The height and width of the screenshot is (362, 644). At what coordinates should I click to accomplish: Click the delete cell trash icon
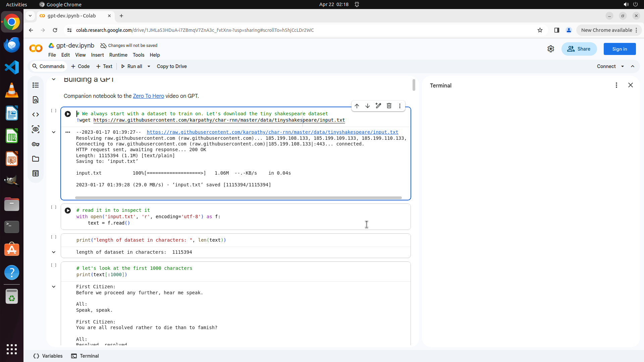click(x=389, y=106)
